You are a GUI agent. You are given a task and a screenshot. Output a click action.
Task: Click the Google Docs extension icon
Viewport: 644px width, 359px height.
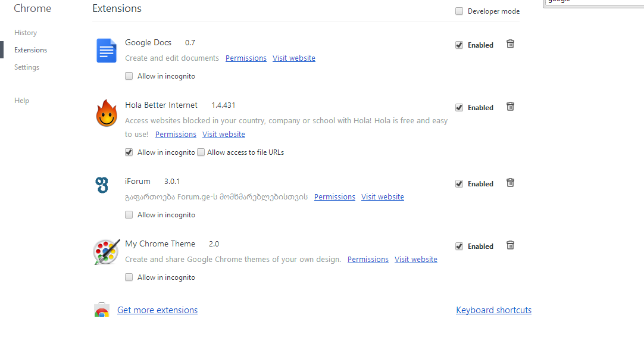107,51
